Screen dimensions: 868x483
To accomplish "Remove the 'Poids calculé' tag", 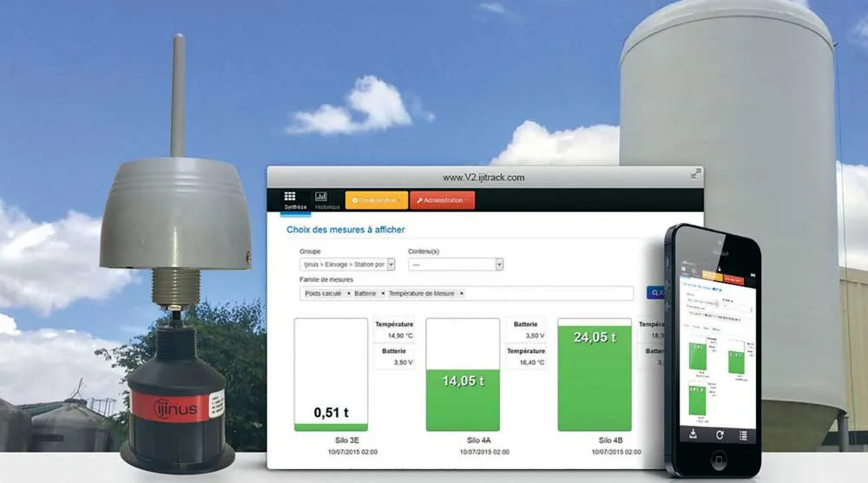I will [349, 294].
